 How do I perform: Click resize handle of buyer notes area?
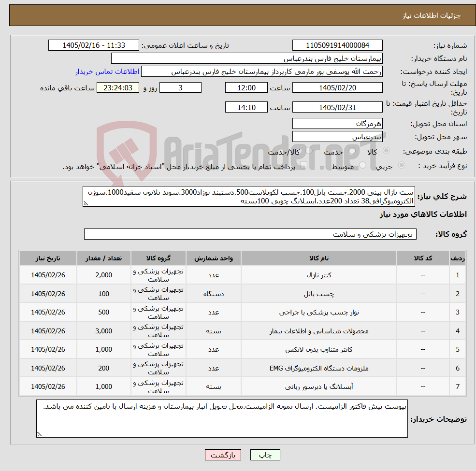coord(39,434)
